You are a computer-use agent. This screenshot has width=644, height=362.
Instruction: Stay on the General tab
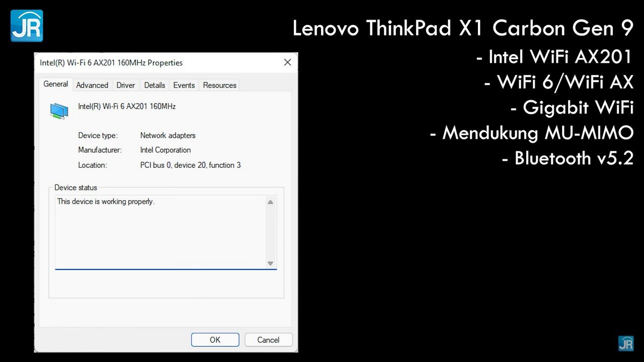click(x=55, y=84)
